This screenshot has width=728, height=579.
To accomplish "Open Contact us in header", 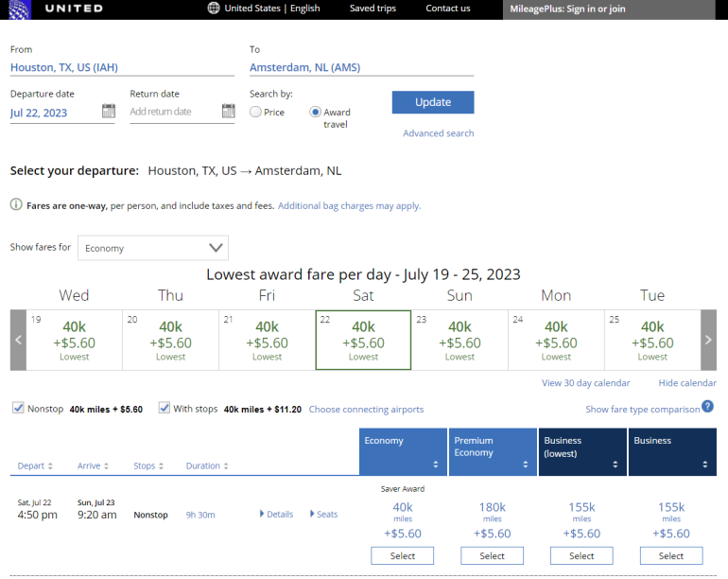I will tap(447, 9).
